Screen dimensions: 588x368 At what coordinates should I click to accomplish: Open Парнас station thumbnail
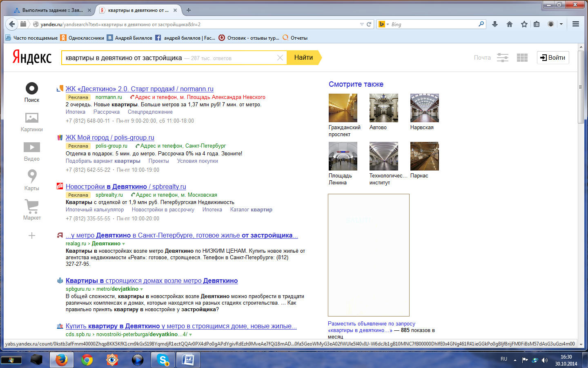tap(425, 156)
